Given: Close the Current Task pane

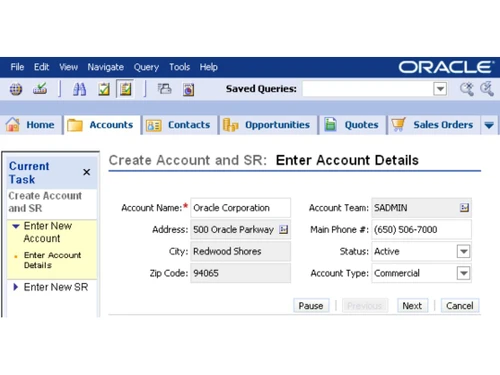Looking at the screenshot, I should click(x=87, y=172).
